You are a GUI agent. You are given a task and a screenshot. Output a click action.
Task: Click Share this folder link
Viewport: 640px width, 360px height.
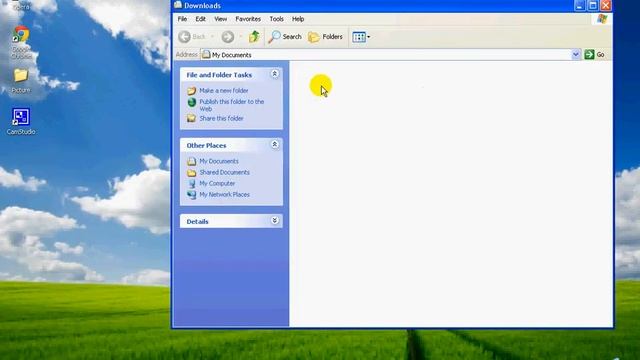(221, 118)
